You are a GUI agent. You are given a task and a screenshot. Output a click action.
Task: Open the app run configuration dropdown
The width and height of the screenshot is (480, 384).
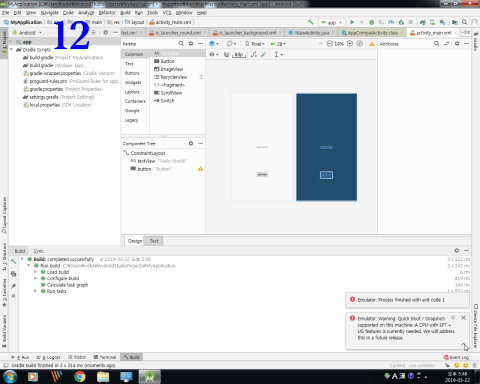(332, 22)
